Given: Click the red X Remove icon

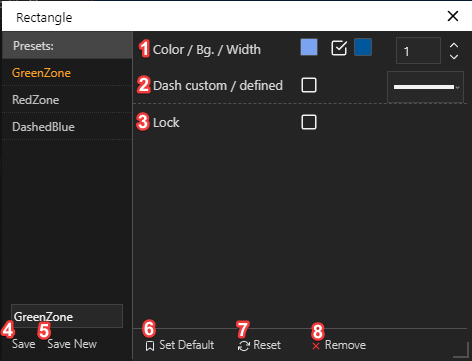Looking at the screenshot, I should coord(316,346).
